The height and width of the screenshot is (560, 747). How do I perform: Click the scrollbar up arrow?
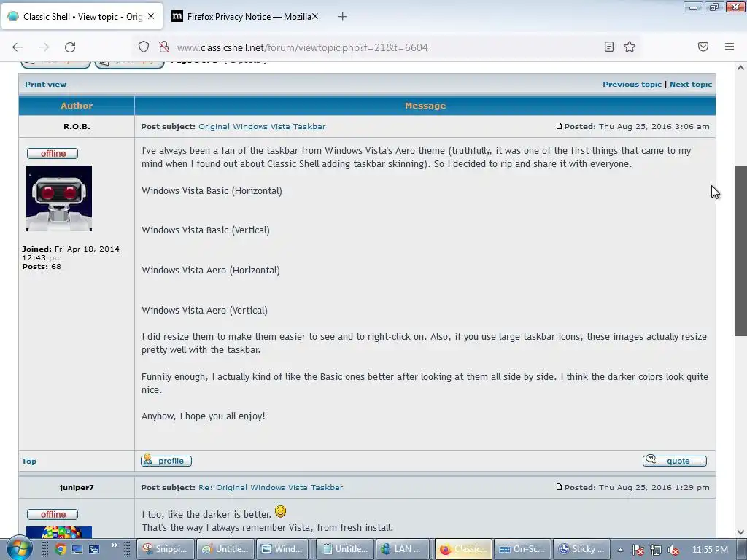(x=740, y=68)
